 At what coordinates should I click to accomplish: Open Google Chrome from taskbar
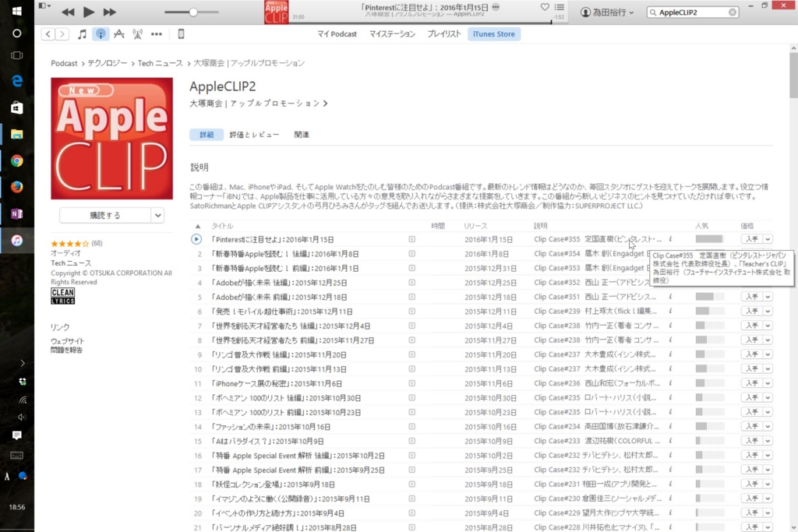[17, 160]
